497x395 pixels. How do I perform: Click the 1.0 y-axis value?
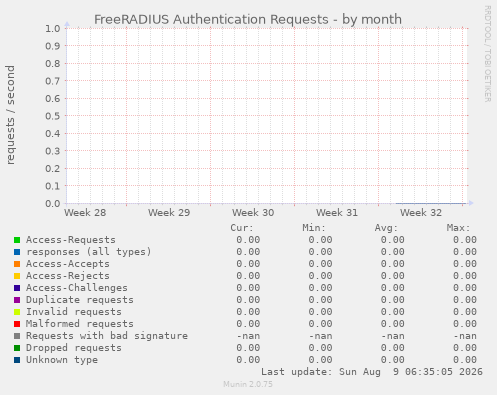[x=53, y=28]
